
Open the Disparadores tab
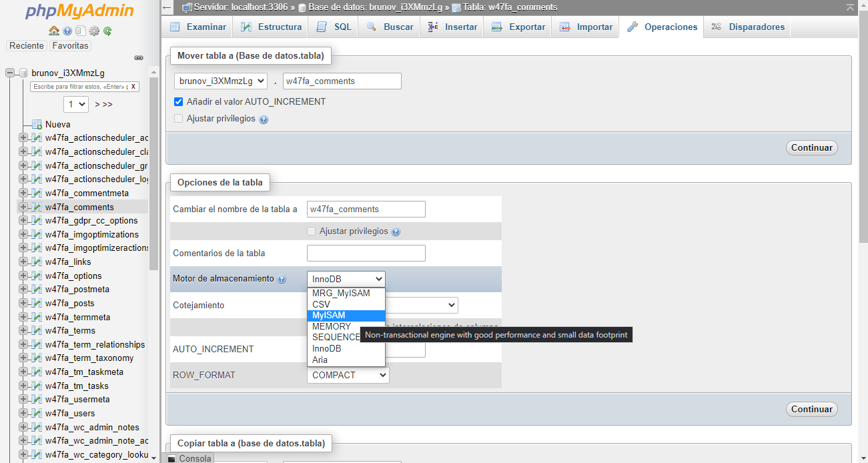(x=748, y=27)
